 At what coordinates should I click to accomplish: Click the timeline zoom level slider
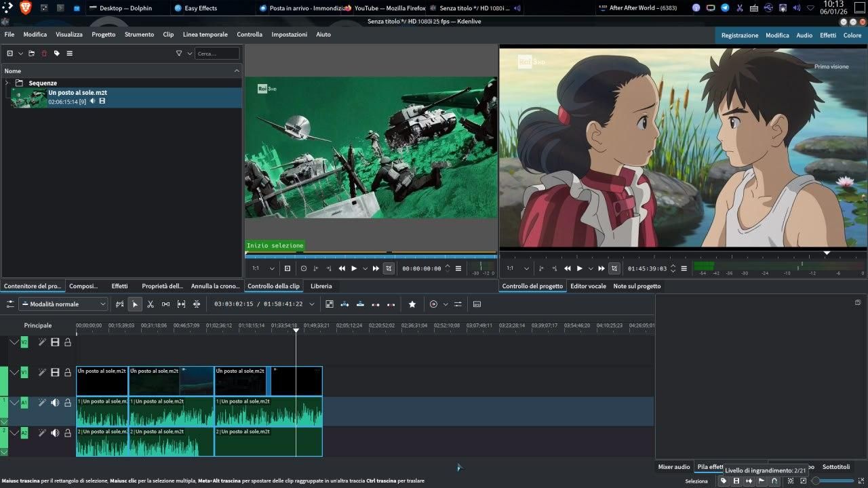coord(834,481)
